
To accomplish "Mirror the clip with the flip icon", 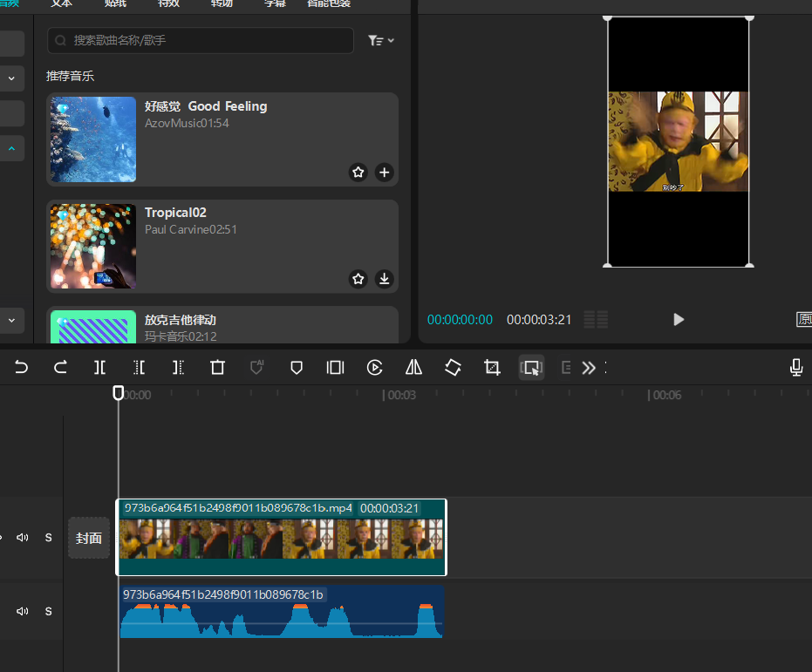I will 413,368.
